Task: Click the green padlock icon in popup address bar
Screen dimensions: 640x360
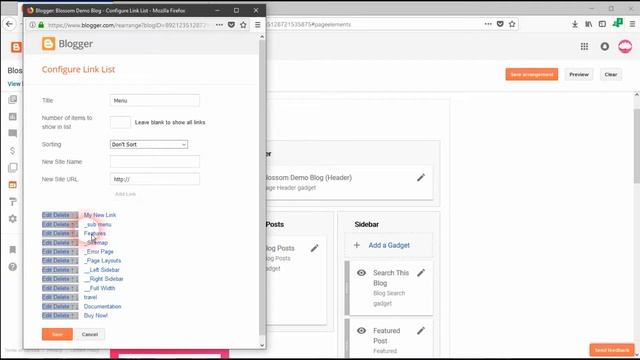Action: point(41,25)
